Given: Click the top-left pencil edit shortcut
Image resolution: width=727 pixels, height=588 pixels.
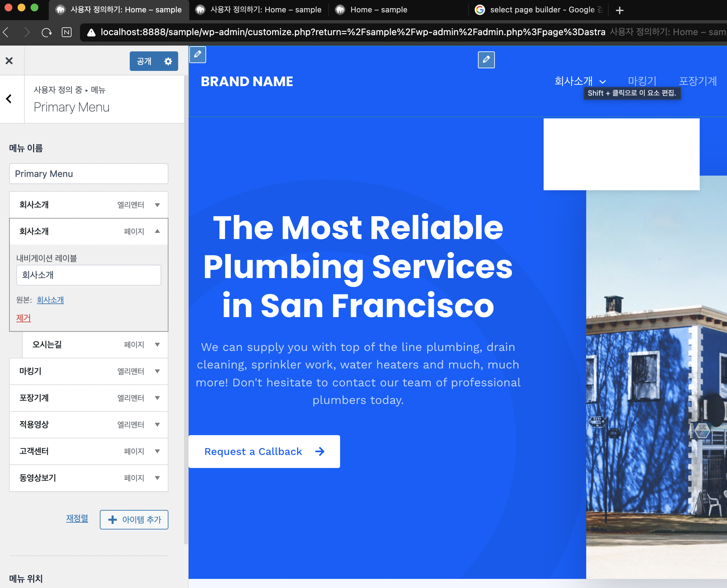Looking at the screenshot, I should point(198,54).
